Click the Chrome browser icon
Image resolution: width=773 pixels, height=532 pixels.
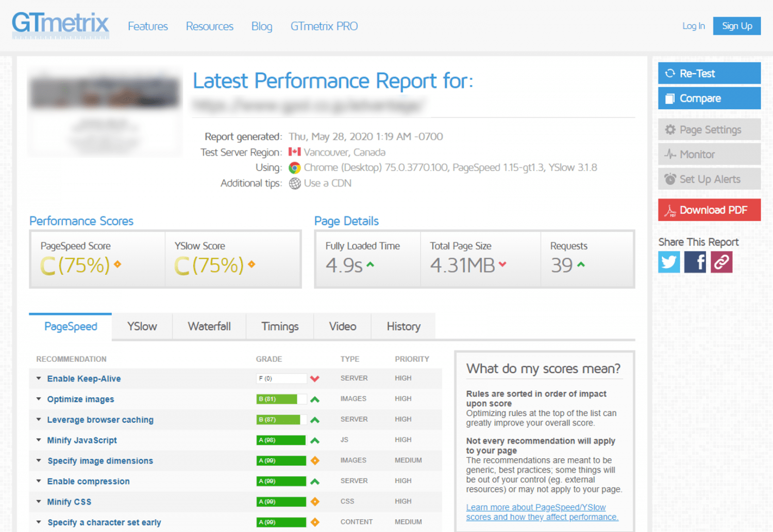tap(295, 168)
